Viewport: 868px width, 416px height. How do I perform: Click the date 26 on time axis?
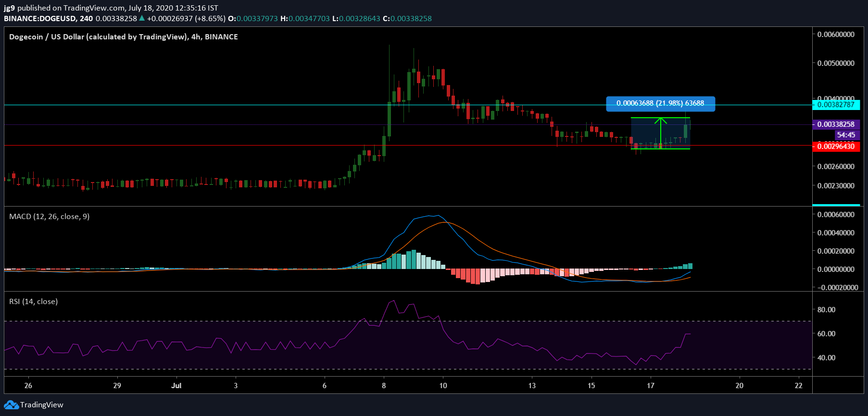coord(28,386)
